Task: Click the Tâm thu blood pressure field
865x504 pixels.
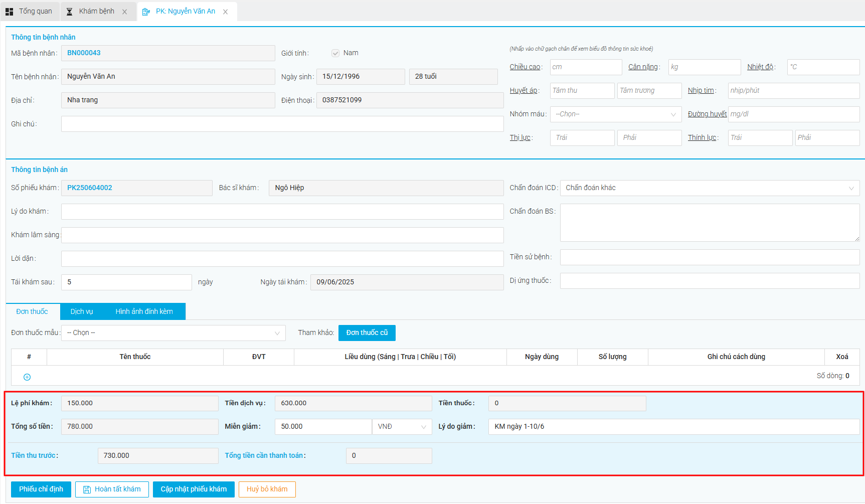Action: [x=582, y=91]
